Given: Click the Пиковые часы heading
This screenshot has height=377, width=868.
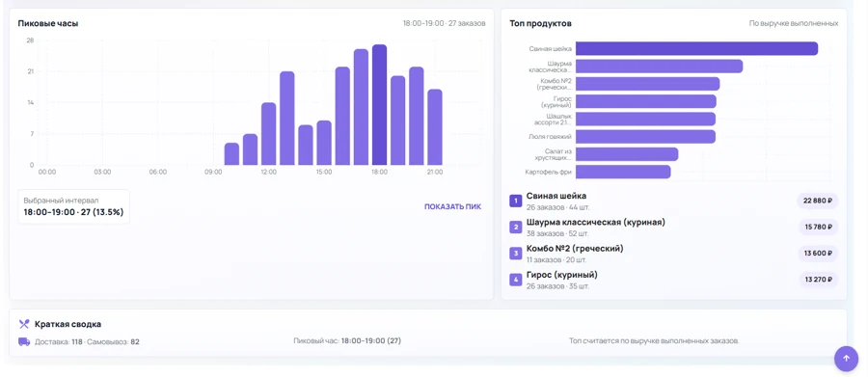Looking at the screenshot, I should tap(48, 24).
